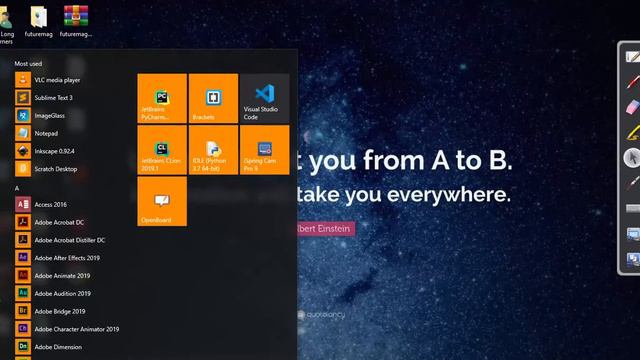This screenshot has height=360, width=640.
Task: Open the iSpring Cam Pro 9 tile
Action: tap(265, 150)
